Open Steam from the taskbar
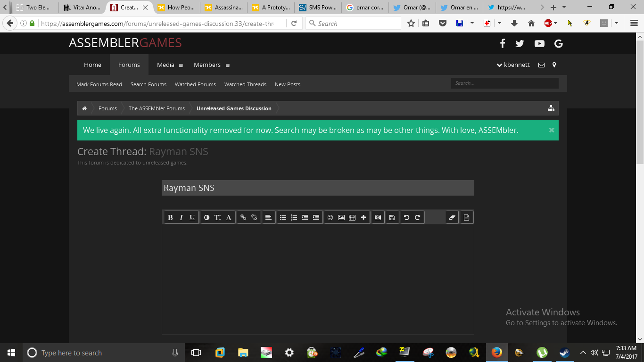Screen dimensions: 644x362 coord(564,353)
